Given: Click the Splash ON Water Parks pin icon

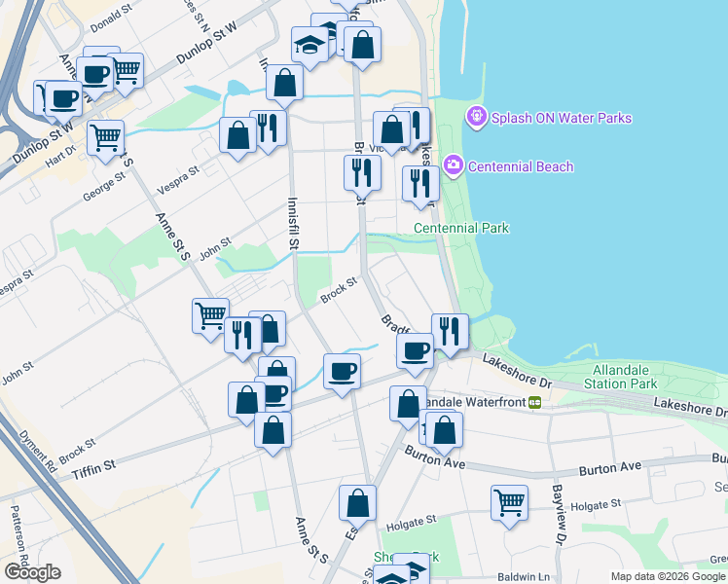Looking at the screenshot, I should coord(476,117).
